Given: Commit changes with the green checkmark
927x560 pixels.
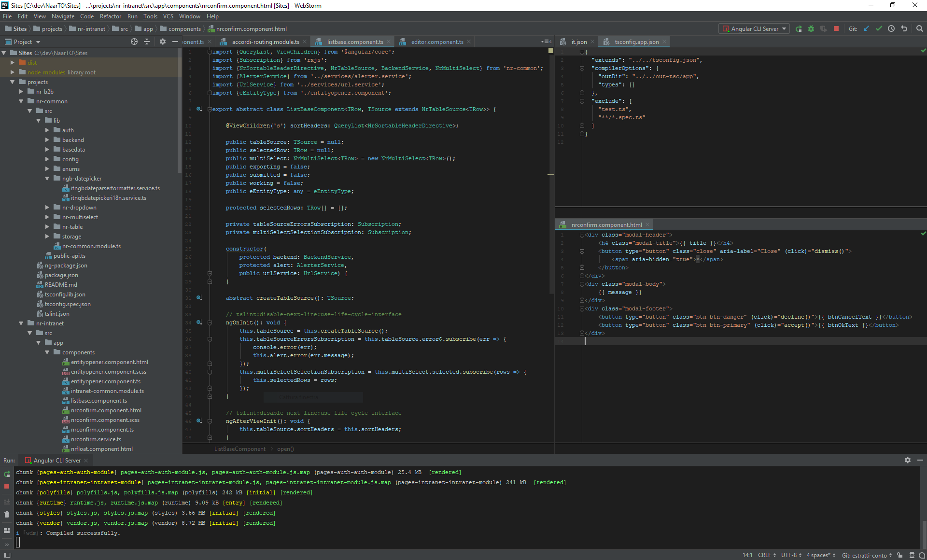Looking at the screenshot, I should coord(879,29).
